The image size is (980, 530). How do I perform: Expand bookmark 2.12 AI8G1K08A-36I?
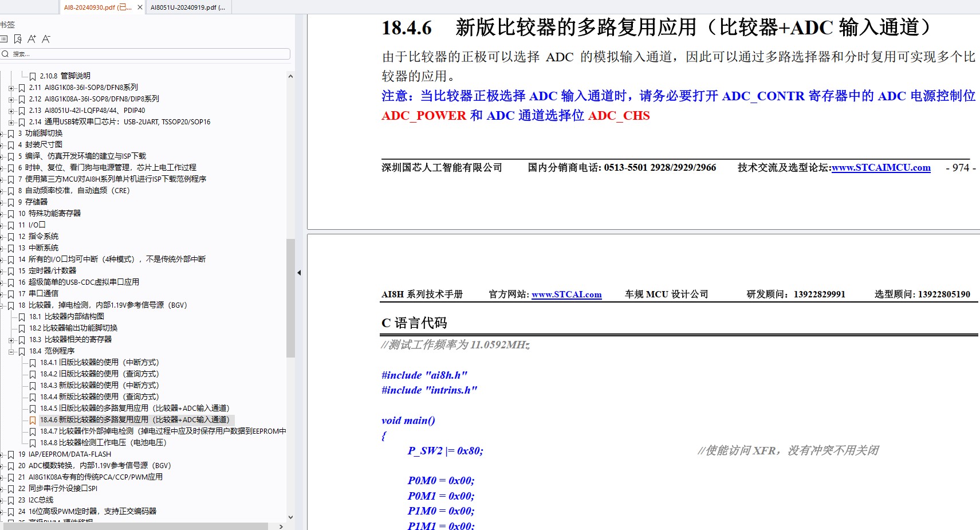(11, 99)
